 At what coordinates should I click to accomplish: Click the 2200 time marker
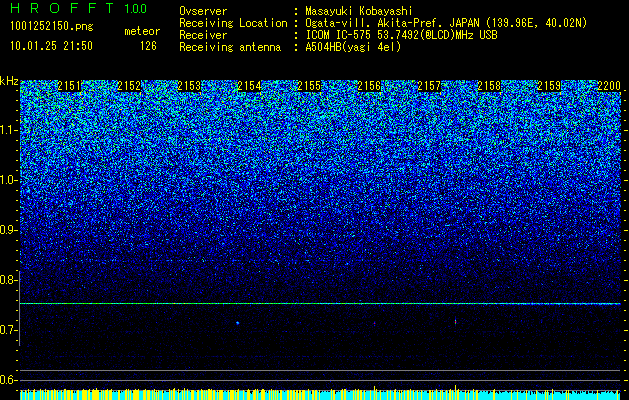609,86
